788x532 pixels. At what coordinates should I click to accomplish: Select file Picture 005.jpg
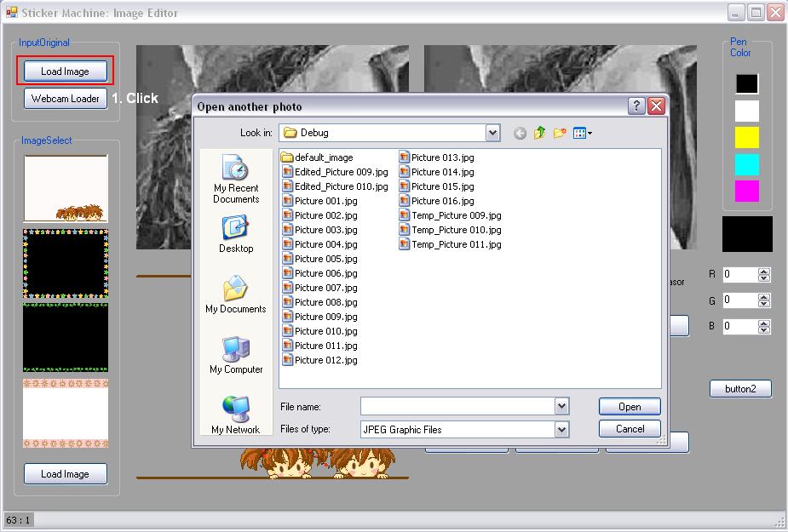325,259
